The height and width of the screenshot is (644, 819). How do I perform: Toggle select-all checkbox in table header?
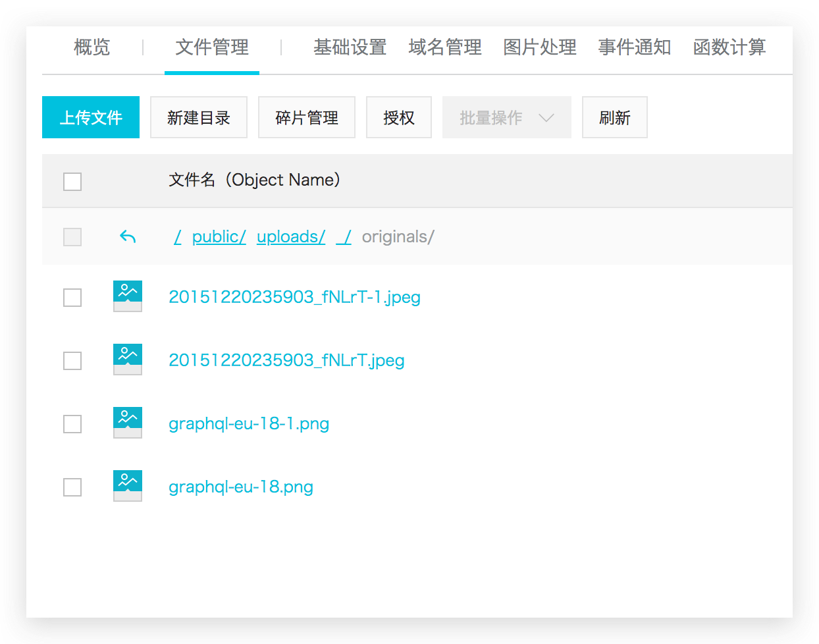(72, 181)
